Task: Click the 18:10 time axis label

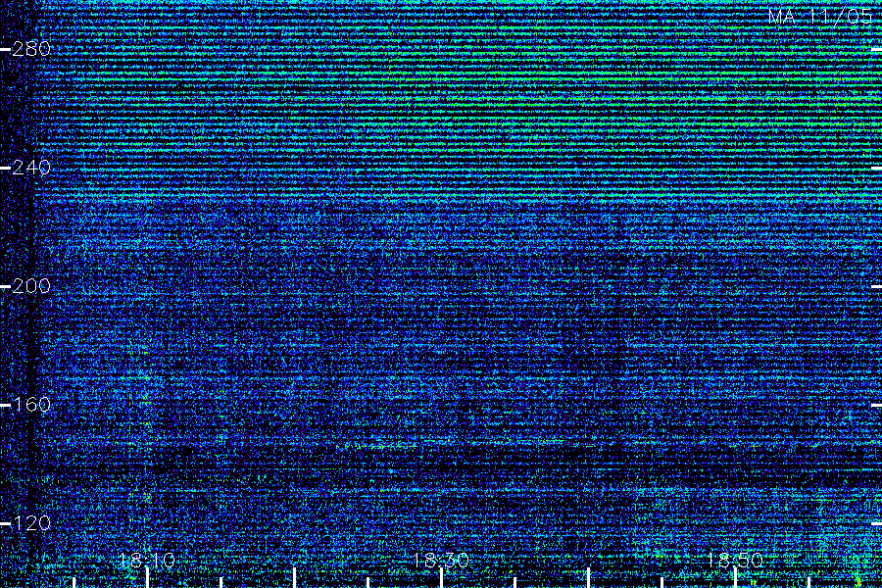Action: pos(147,560)
